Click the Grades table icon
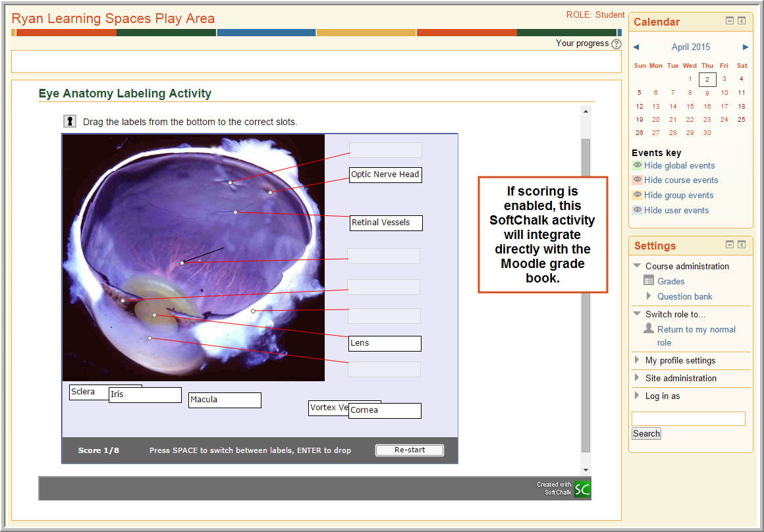Viewport: 764px width, 532px height. pyautogui.click(x=649, y=280)
